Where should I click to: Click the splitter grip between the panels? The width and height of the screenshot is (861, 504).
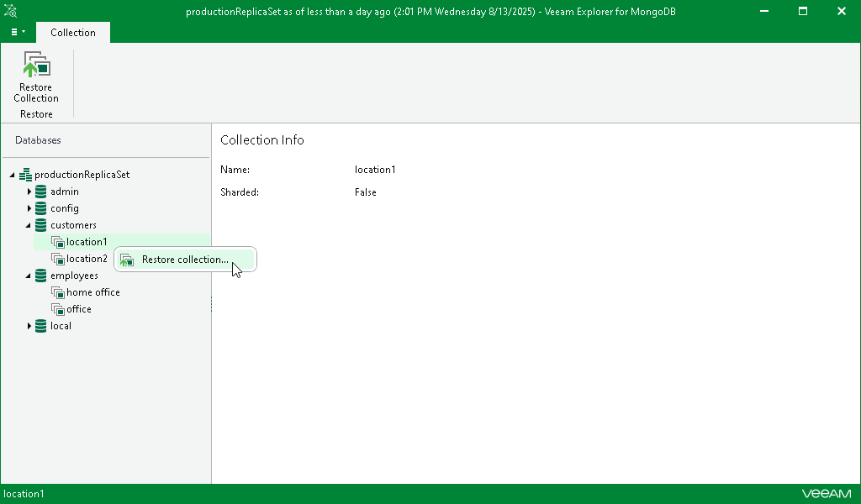(x=211, y=304)
